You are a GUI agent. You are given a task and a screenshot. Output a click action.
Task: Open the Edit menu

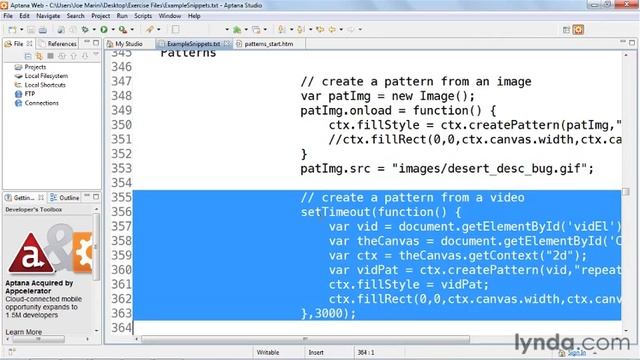24,16
